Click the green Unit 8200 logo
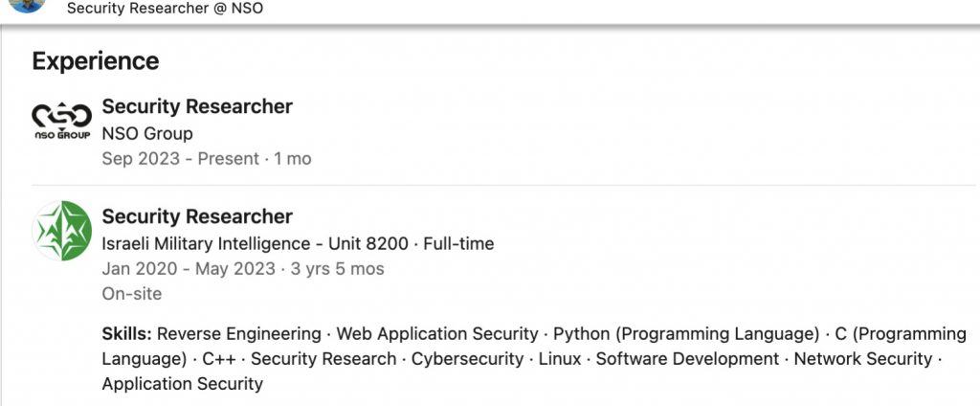The width and height of the screenshot is (980, 406). [62, 232]
